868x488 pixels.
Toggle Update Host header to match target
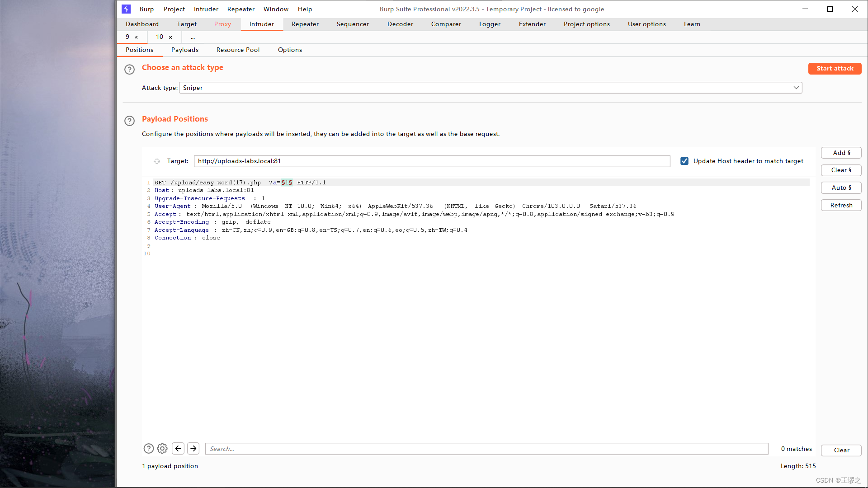pos(684,161)
